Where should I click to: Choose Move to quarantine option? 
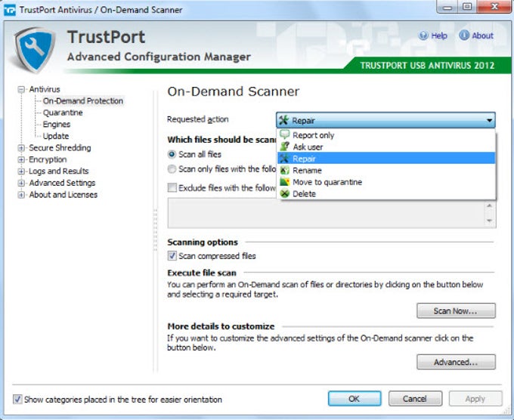(386, 182)
